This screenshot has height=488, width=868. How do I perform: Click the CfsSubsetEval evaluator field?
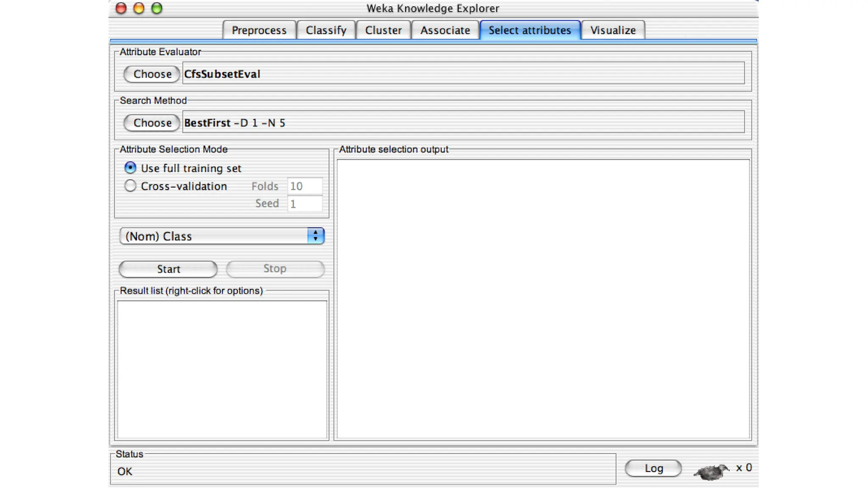(x=463, y=74)
